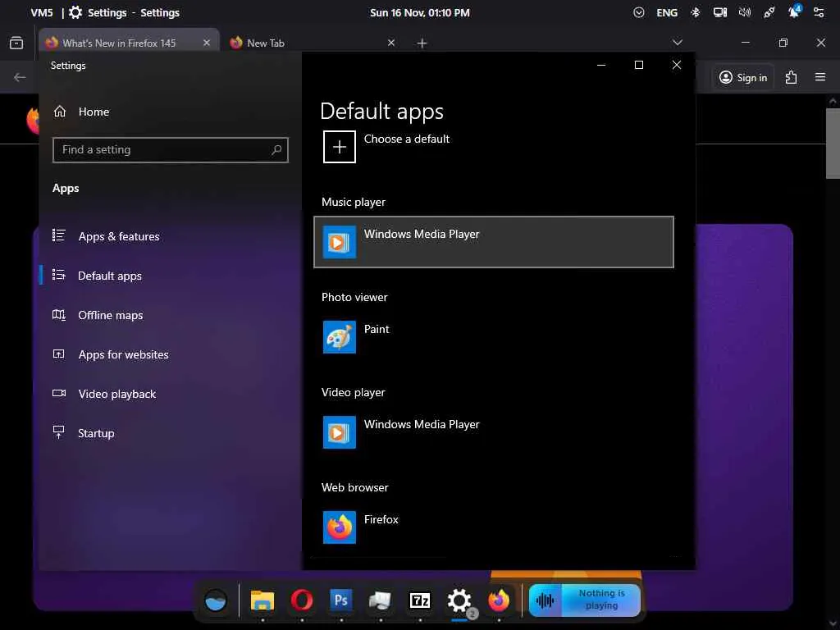Image resolution: width=840 pixels, height=630 pixels.
Task: Click Windows Media Player icon under Music player
Action: pyautogui.click(x=339, y=242)
